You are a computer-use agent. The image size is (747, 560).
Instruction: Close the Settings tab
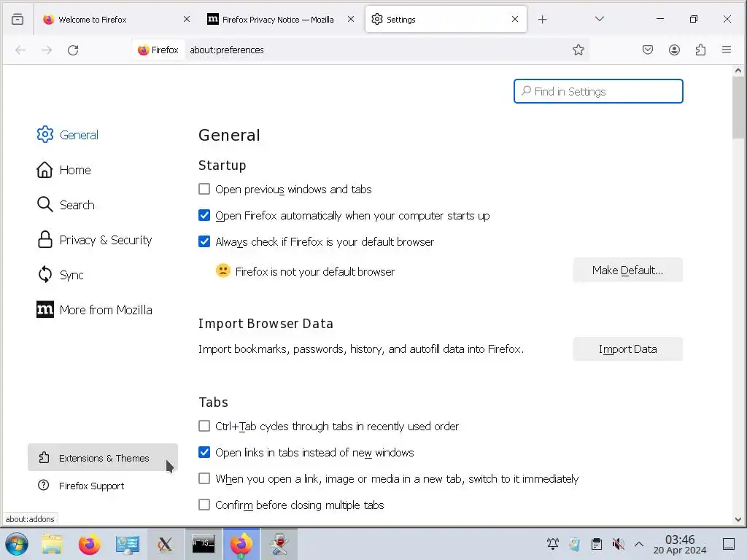[515, 19]
